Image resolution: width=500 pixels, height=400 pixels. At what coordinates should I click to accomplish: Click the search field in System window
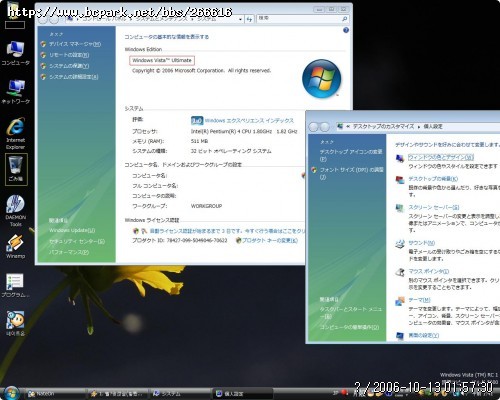pyautogui.click(x=299, y=19)
